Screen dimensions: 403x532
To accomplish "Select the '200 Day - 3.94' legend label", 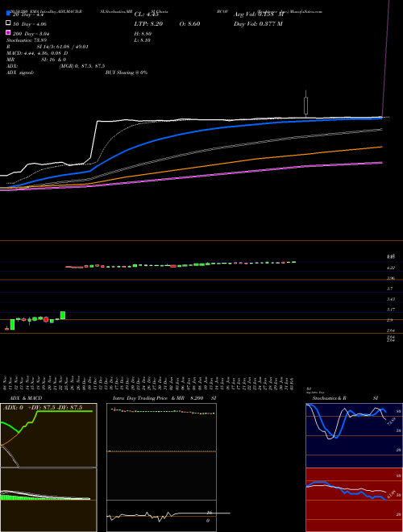I will (31, 34).
